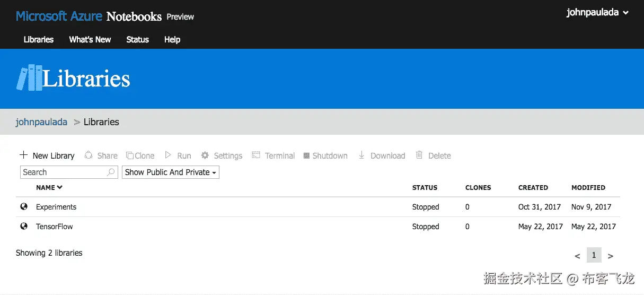Click Stopped status of TensorFlow row

point(426,227)
